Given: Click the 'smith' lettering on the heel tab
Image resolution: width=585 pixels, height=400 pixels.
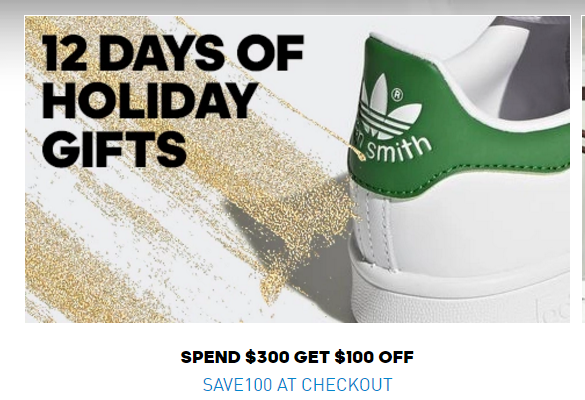Looking at the screenshot, I should click(398, 149).
